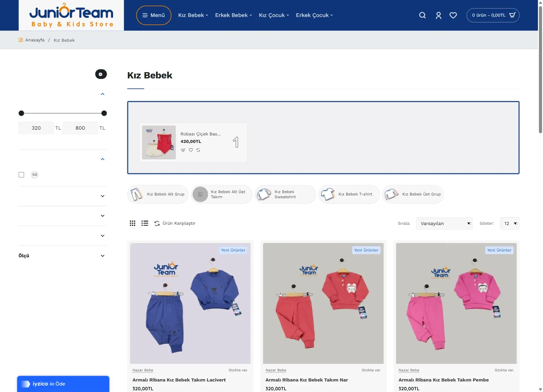Open the Kız Bebek nav menu

coord(193,15)
